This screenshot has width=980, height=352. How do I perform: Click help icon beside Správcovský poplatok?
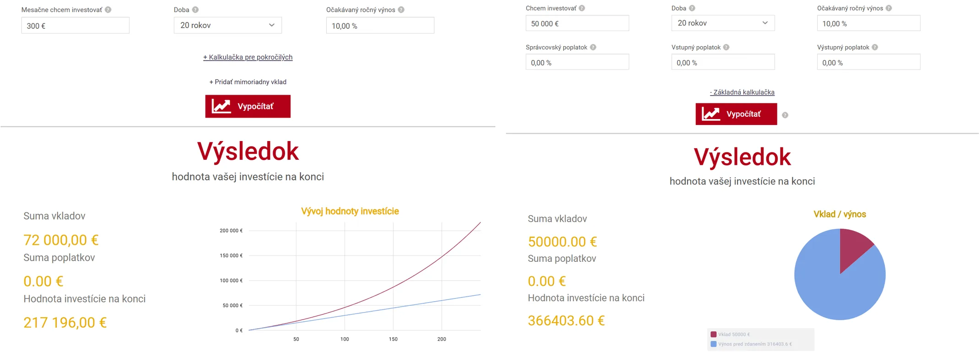(593, 47)
